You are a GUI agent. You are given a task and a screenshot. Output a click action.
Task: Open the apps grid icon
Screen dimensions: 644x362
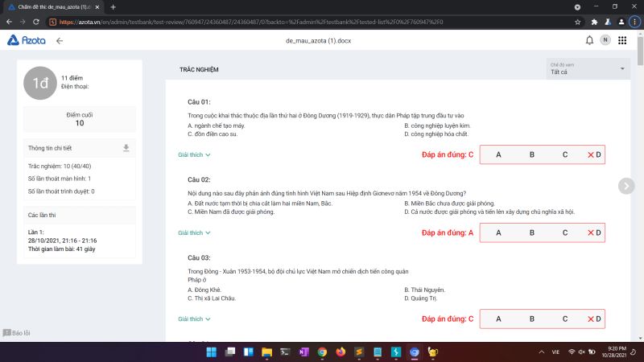(x=622, y=40)
